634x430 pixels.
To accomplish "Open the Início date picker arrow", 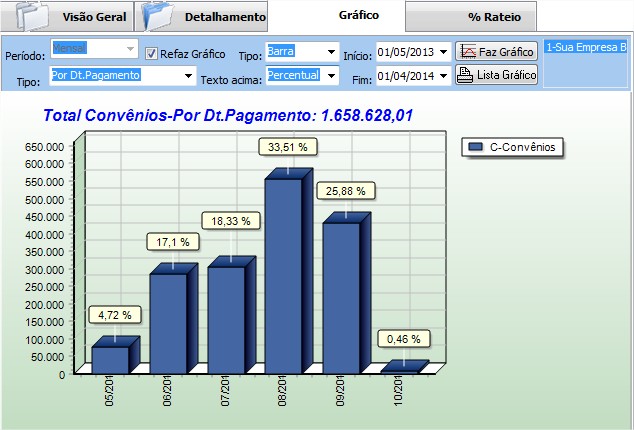I will click(443, 53).
